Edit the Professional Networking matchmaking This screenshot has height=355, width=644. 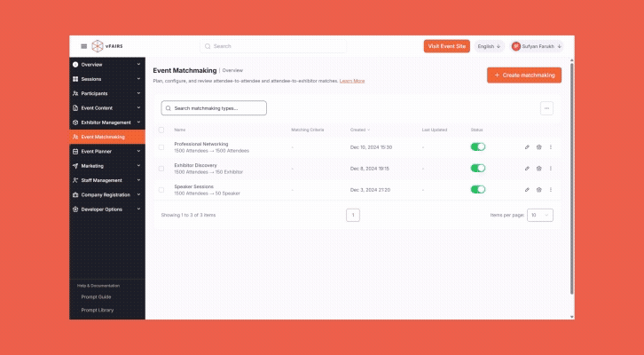(527, 146)
